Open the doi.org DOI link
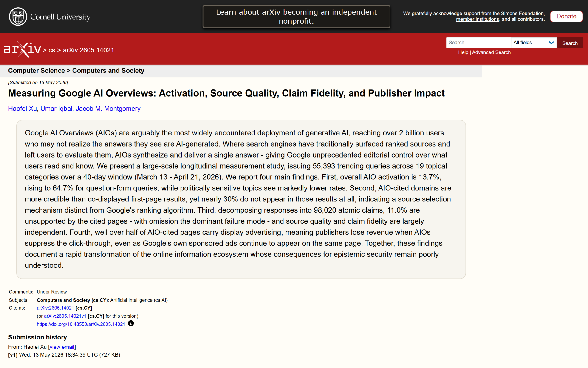Image resolution: width=588 pixels, height=368 pixels. 81,324
